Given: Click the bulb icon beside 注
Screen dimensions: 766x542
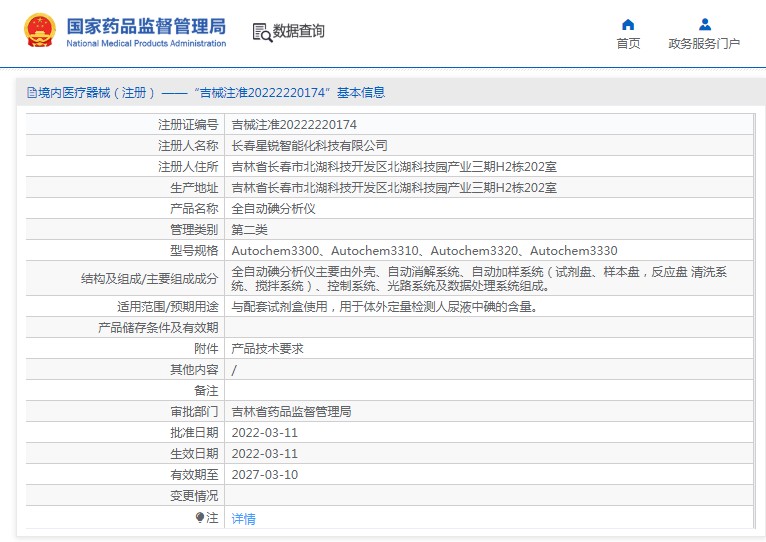Looking at the screenshot, I should (x=199, y=517).
